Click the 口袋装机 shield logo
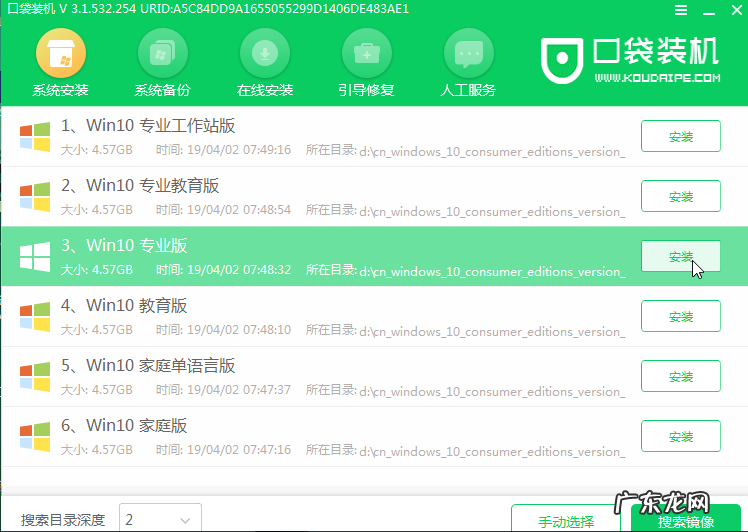This screenshot has height=532, width=748. coord(562,60)
